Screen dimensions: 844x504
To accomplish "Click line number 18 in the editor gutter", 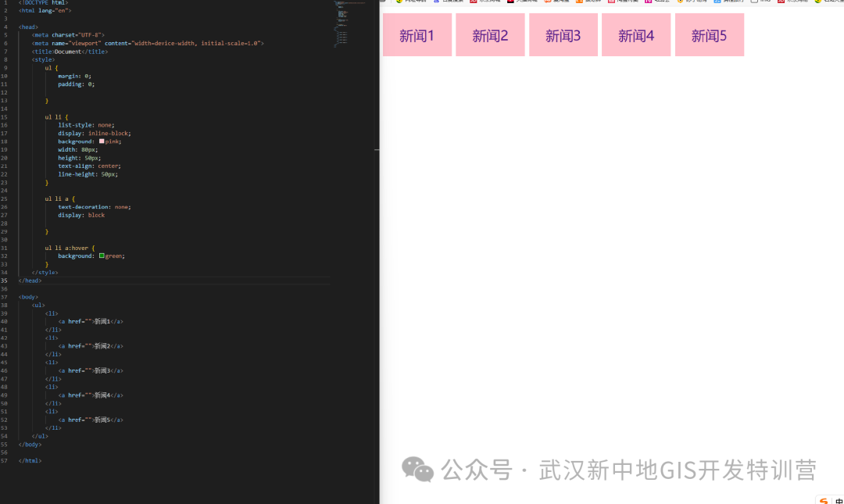I will coord(6,141).
